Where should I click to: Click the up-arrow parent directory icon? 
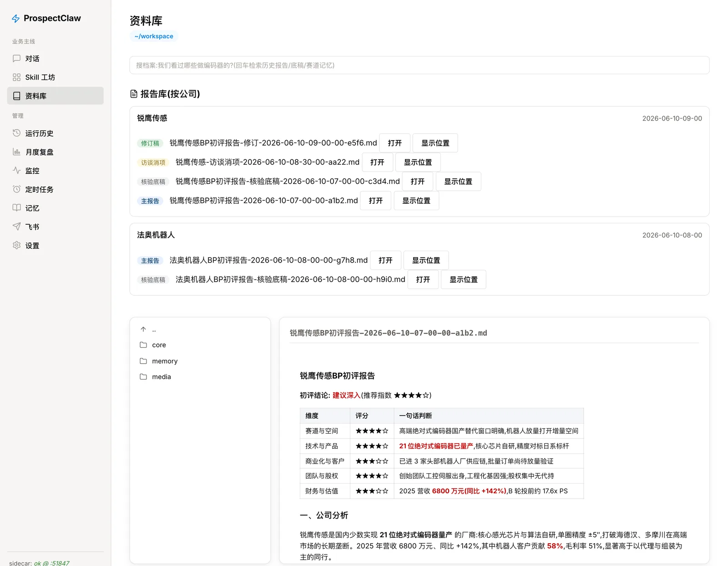143,329
